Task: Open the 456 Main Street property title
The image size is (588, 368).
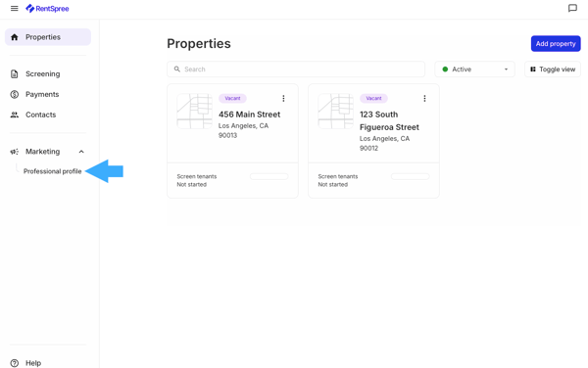Action: (249, 115)
